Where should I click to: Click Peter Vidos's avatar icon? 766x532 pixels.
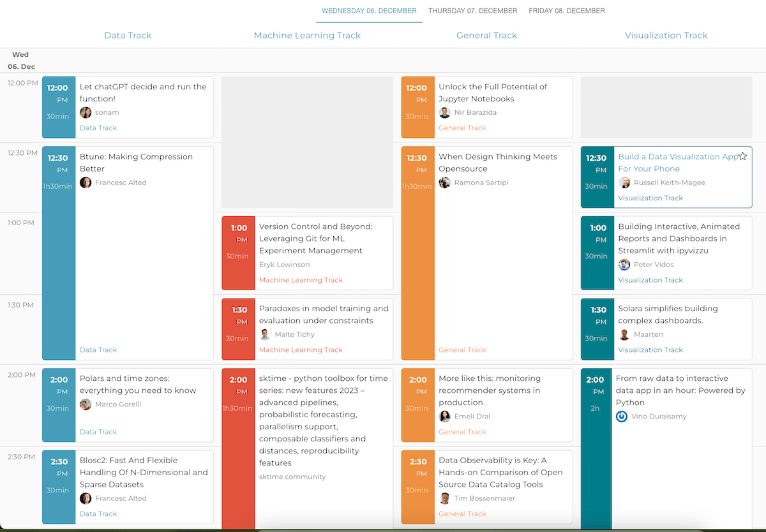pos(624,265)
